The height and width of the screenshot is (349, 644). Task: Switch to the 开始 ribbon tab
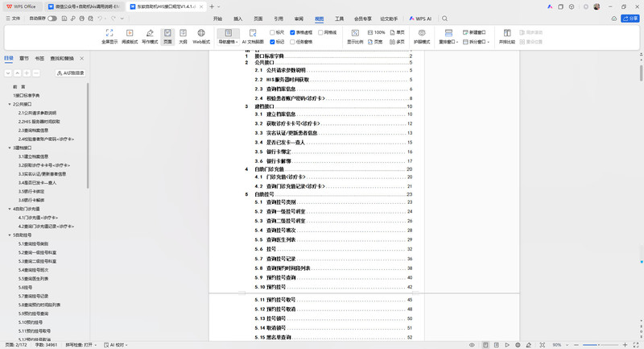click(x=217, y=19)
